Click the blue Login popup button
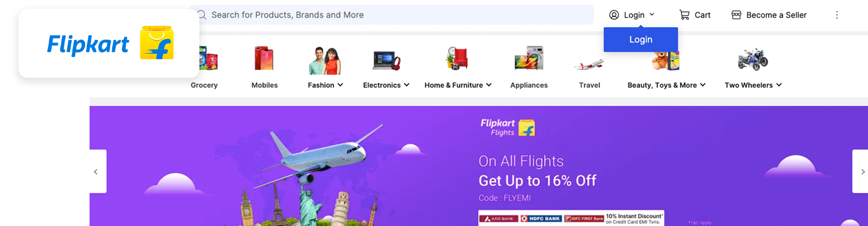The height and width of the screenshot is (226, 868). (641, 39)
